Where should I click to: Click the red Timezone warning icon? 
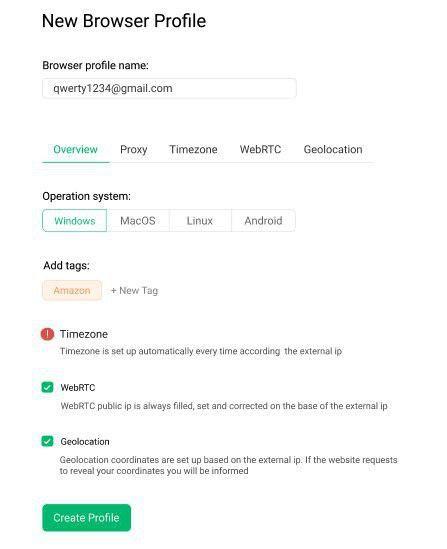click(x=47, y=334)
